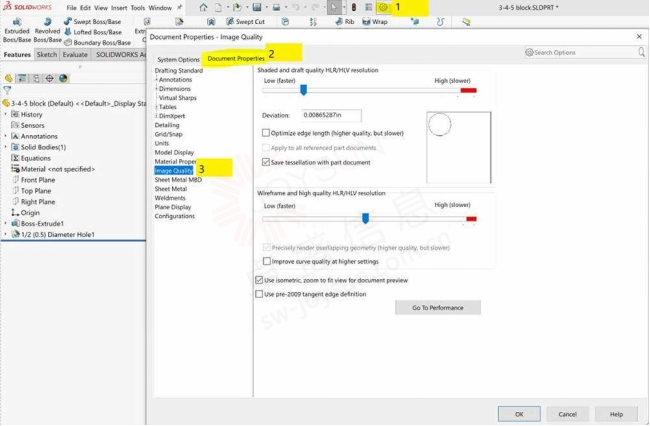Click the Select cursor tool icon

pyautogui.click(x=334, y=7)
